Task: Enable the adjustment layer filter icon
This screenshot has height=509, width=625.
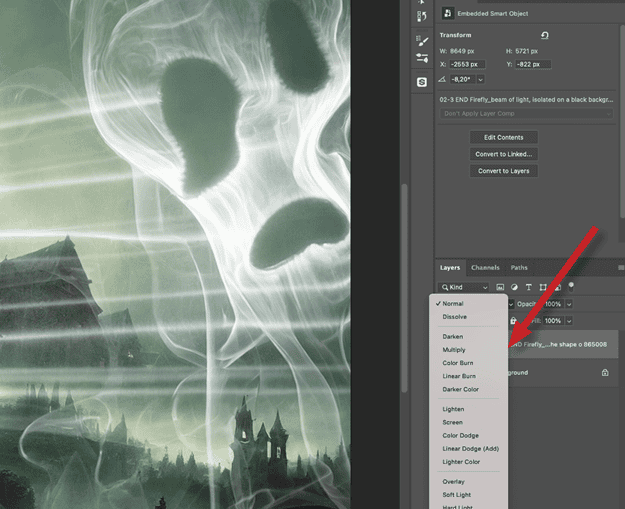Action: point(514,287)
